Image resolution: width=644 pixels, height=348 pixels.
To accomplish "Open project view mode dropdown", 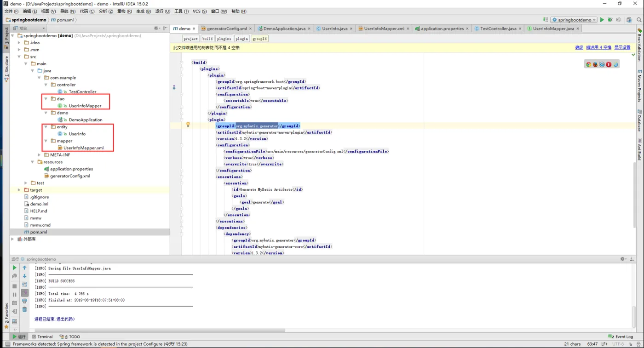I will (29, 28).
